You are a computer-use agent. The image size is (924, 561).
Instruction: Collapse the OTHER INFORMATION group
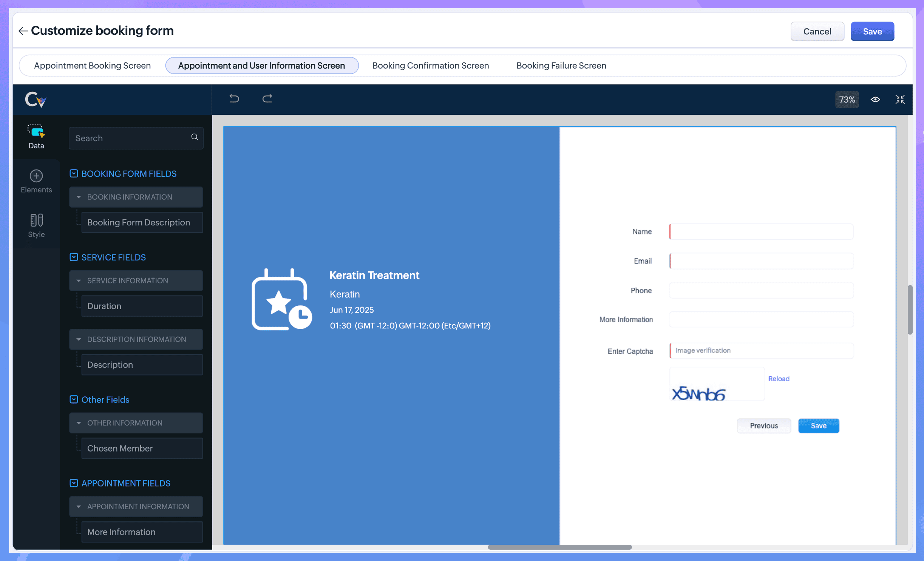pyautogui.click(x=79, y=423)
